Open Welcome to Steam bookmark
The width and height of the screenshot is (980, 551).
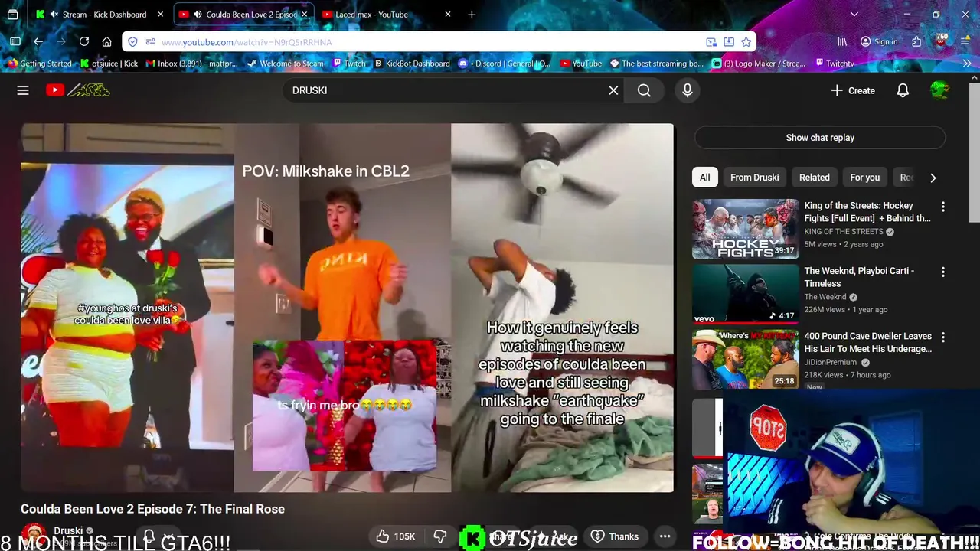(x=285, y=64)
